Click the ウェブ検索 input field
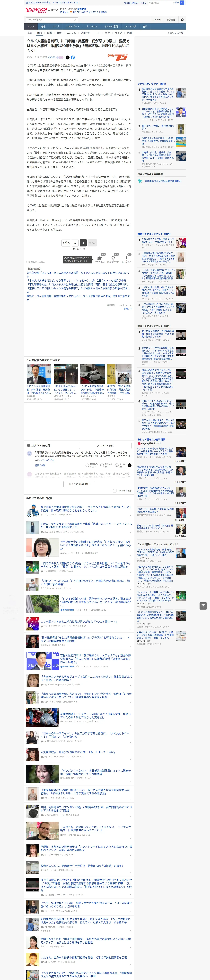 coord(160,3)
